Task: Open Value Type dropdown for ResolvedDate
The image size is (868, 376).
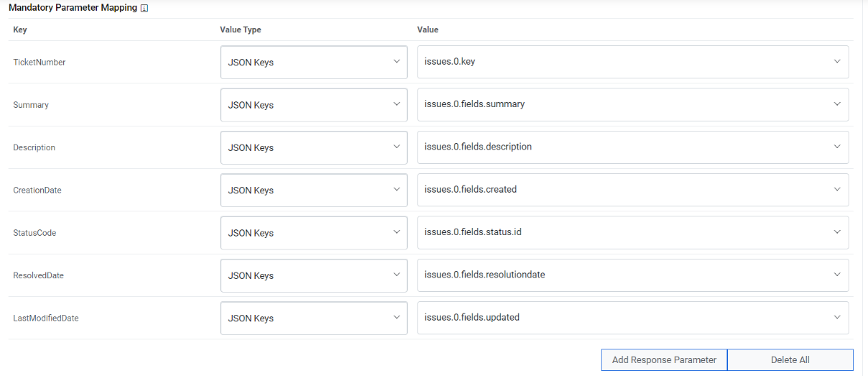Action: pos(313,275)
